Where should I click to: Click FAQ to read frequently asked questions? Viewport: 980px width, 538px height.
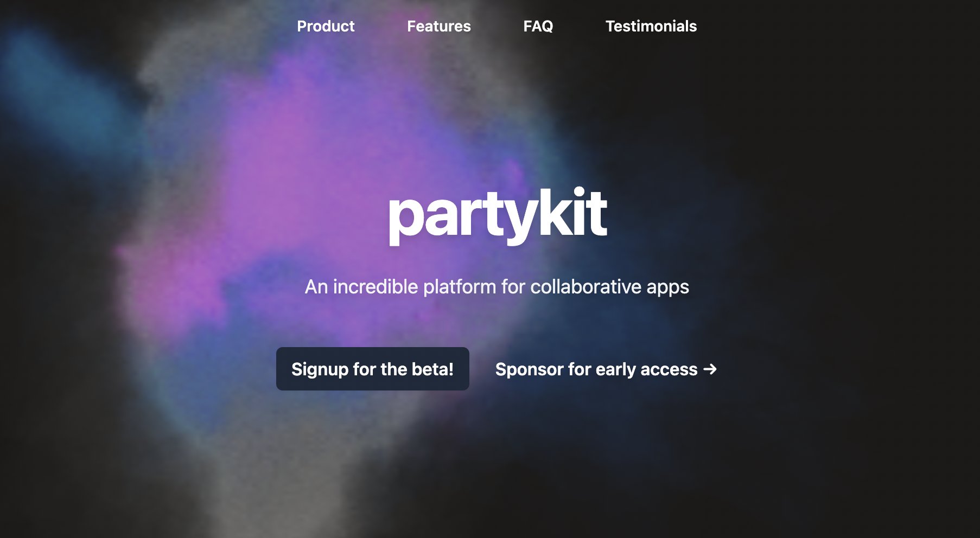tap(538, 26)
